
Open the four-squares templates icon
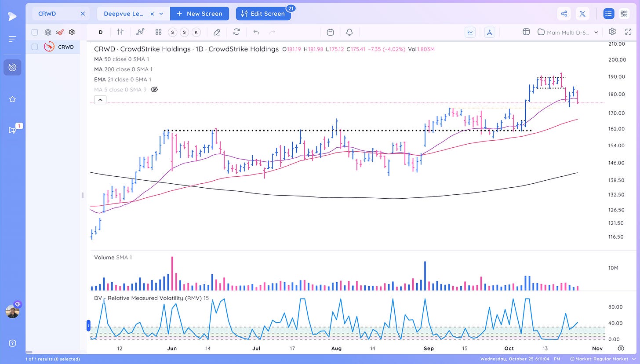(x=159, y=32)
